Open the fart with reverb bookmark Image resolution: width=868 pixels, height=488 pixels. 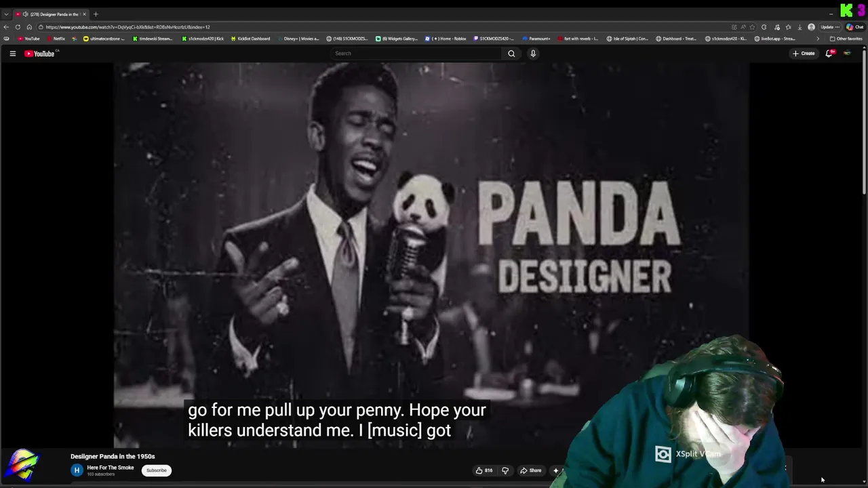577,39
